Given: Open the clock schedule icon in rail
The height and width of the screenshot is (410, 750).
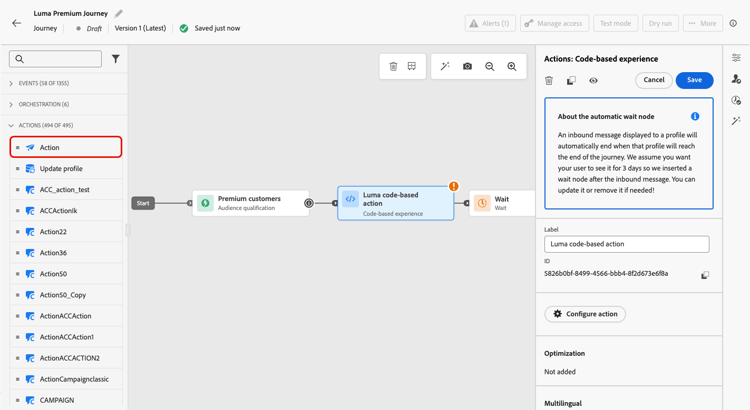Looking at the screenshot, I should pos(736,100).
